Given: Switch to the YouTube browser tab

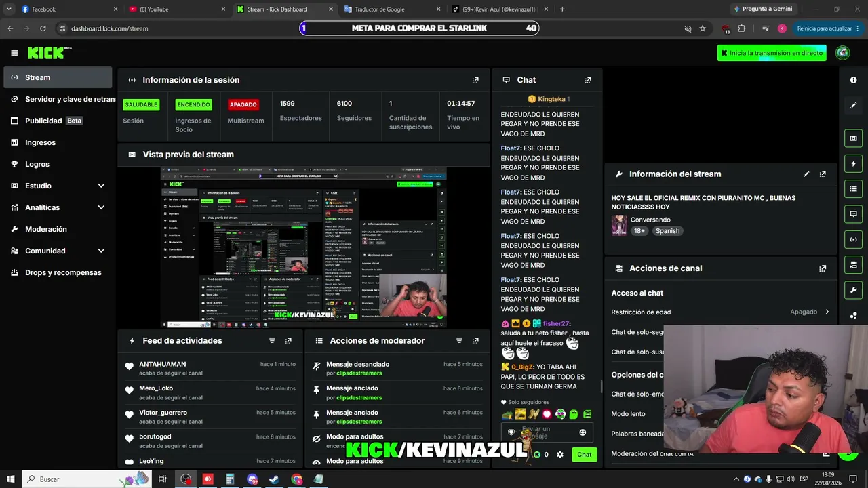Looking at the screenshot, I should pyautogui.click(x=176, y=9).
